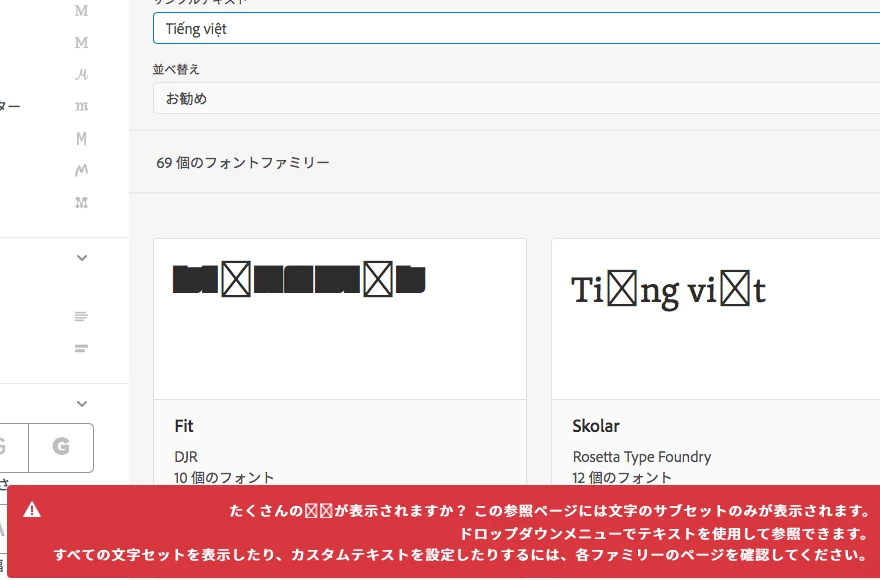Screen dimensions: 880x580
Task: Filter by handwritten M classification icon
Action: (x=81, y=170)
